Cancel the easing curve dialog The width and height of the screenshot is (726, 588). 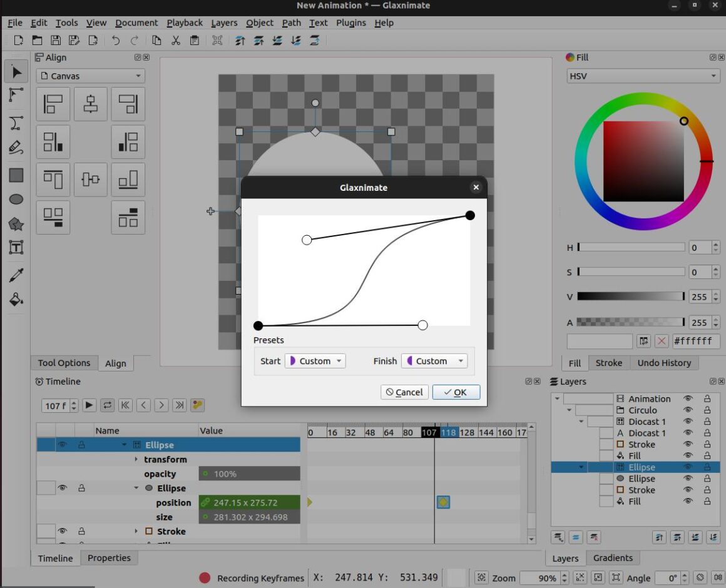(404, 392)
